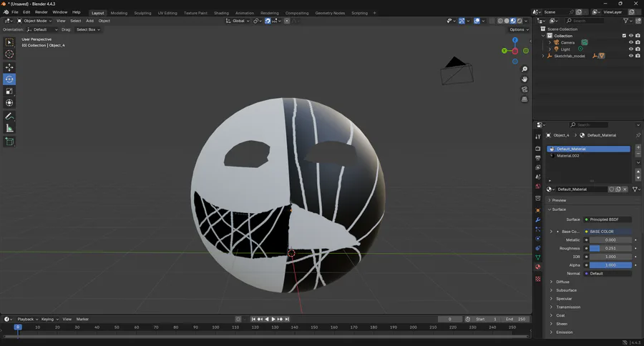Switch to the Shading workspace tab

[221, 13]
